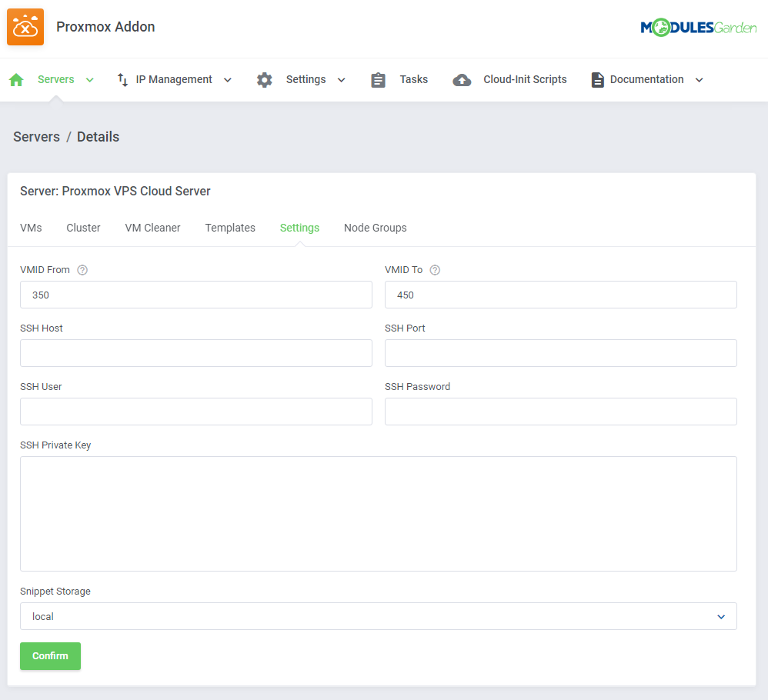Switch to the Cluster tab
The width and height of the screenshot is (768, 700).
click(x=83, y=228)
